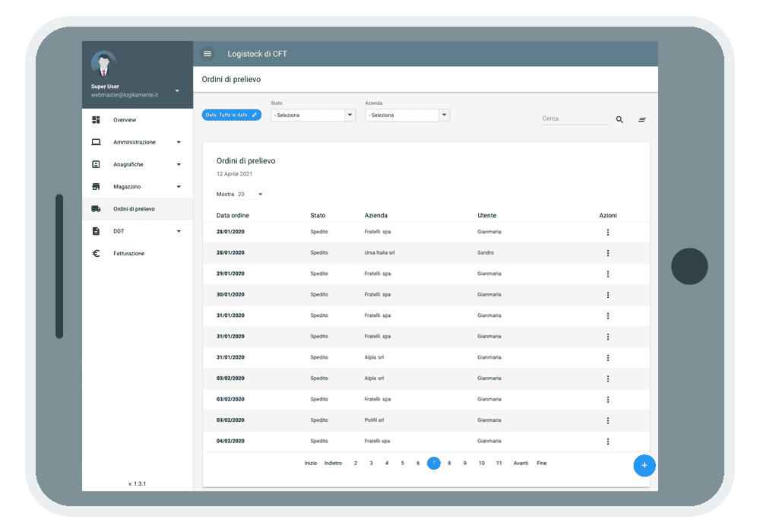
Task: Go to page 2
Action: [355, 463]
